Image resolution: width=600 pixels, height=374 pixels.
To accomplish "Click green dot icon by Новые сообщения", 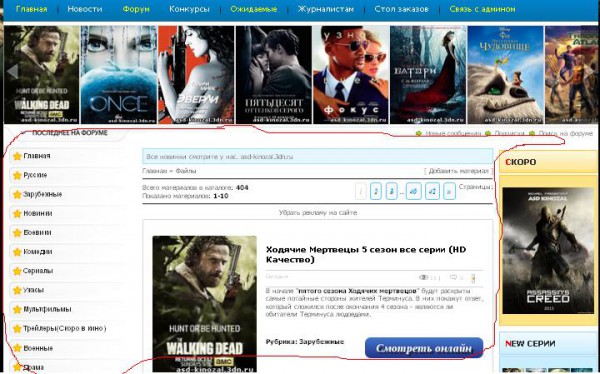I will pos(419,134).
